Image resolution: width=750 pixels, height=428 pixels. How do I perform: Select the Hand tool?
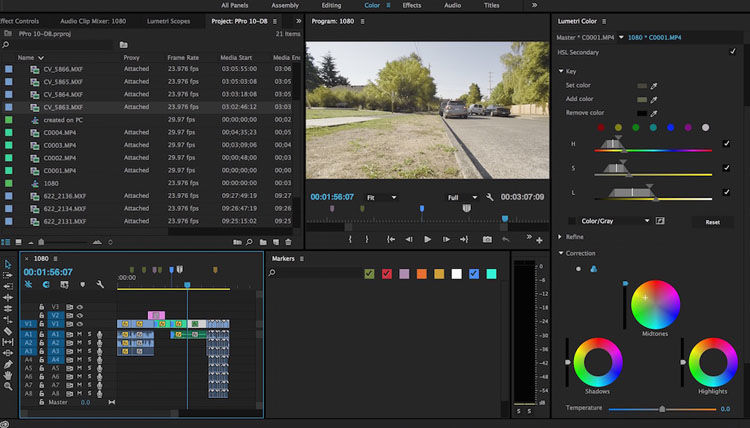[x=8, y=375]
